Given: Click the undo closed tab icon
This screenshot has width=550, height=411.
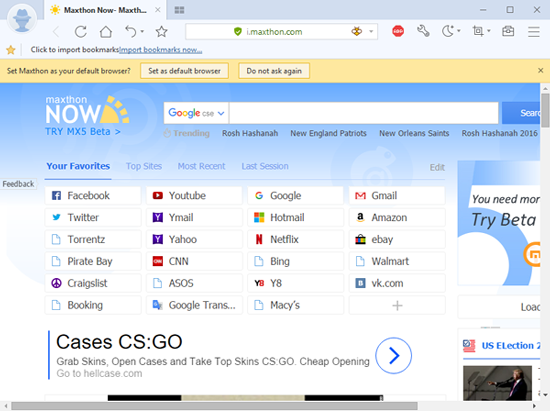Looking at the screenshot, I should 131,32.
